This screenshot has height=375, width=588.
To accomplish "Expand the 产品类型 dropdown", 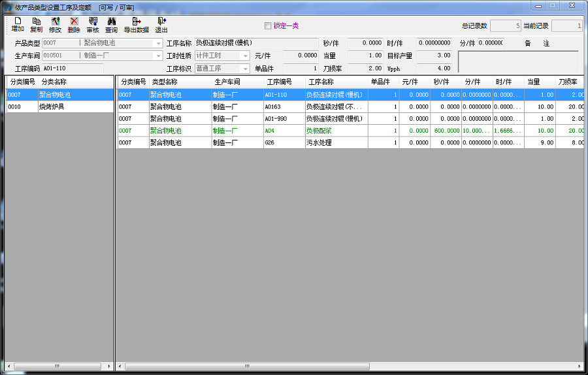I will (x=157, y=43).
